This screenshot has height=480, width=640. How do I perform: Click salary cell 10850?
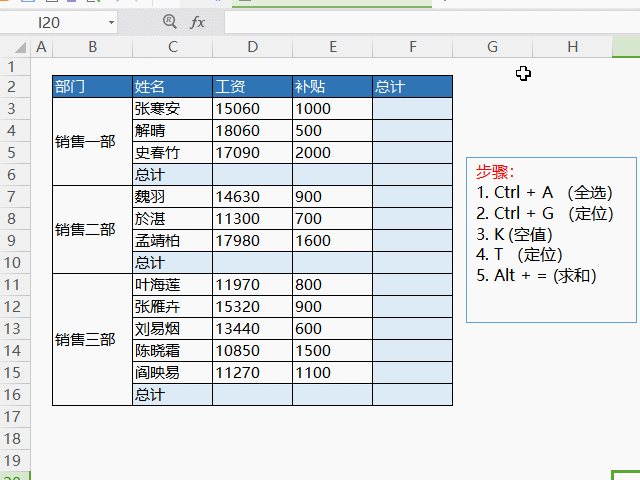253,351
